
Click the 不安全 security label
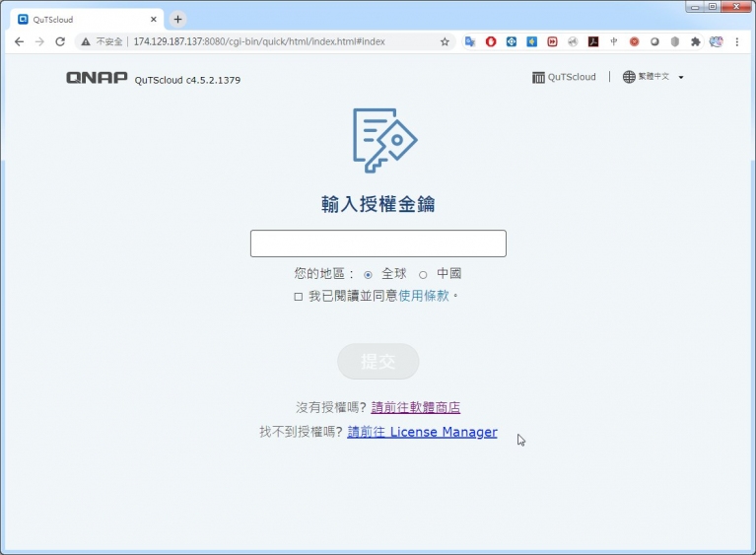pos(109,42)
